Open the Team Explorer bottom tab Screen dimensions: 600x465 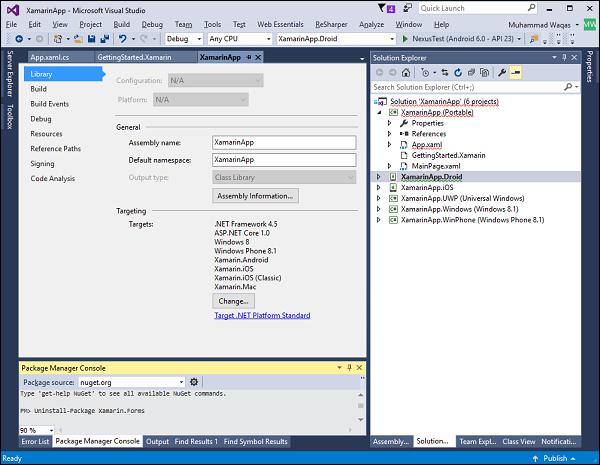pos(478,441)
